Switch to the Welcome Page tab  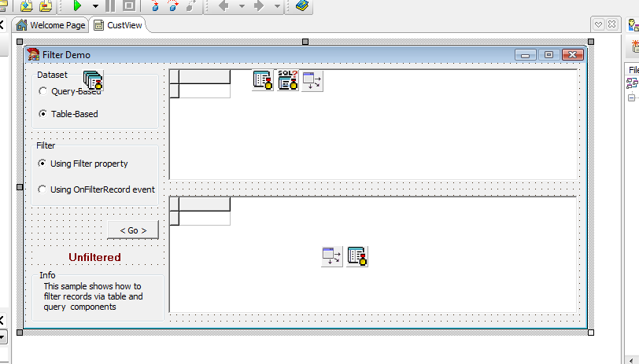(x=50, y=25)
